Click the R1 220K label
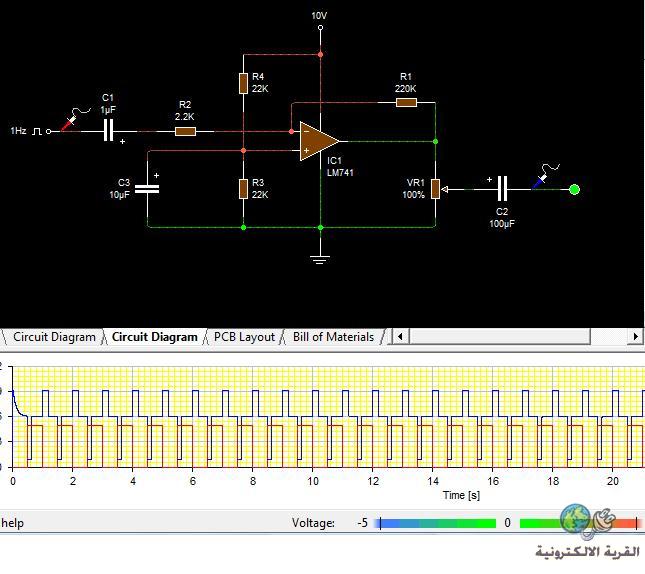645x574 pixels. [406, 83]
